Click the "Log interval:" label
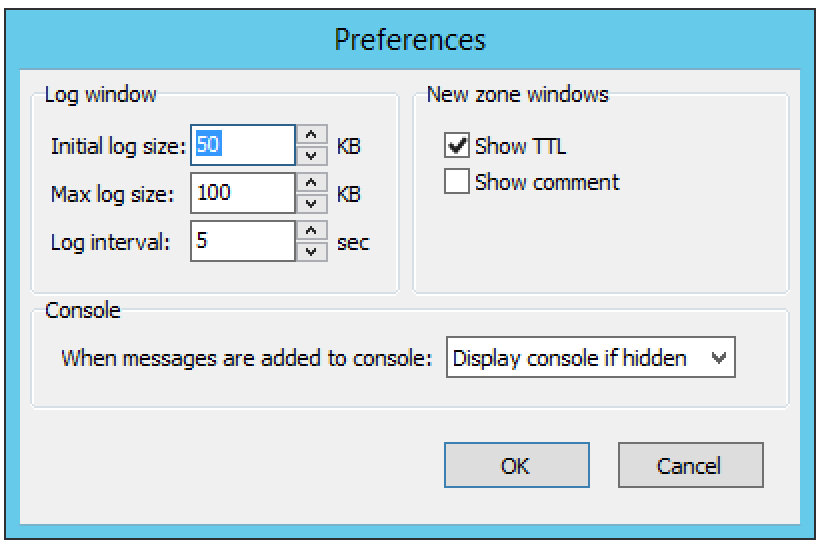This screenshot has width=828, height=554. pyautogui.click(x=109, y=242)
